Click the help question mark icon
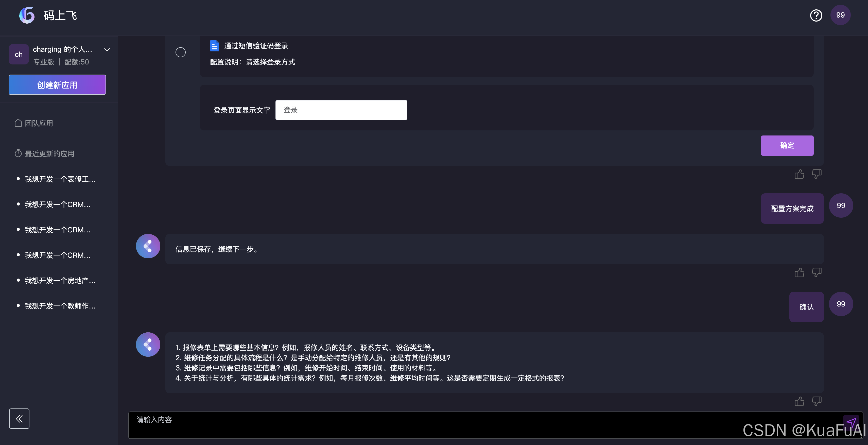Image resolution: width=868 pixels, height=445 pixels. click(x=816, y=15)
